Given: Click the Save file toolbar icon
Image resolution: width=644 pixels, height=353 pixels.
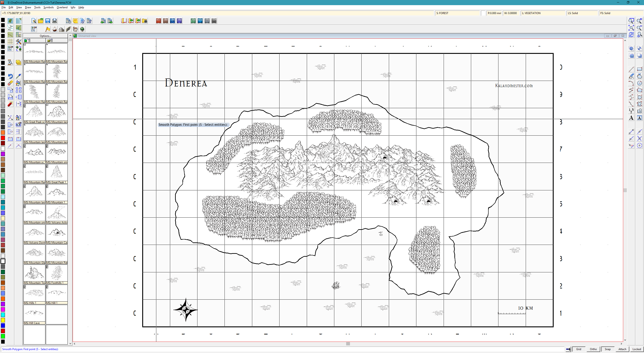Looking at the screenshot, I should click(47, 21).
